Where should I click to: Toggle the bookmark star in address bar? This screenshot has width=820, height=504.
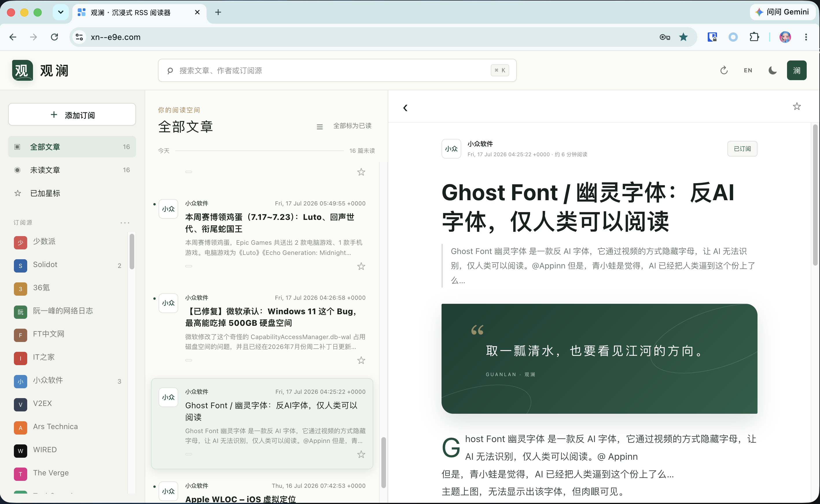pyautogui.click(x=683, y=37)
